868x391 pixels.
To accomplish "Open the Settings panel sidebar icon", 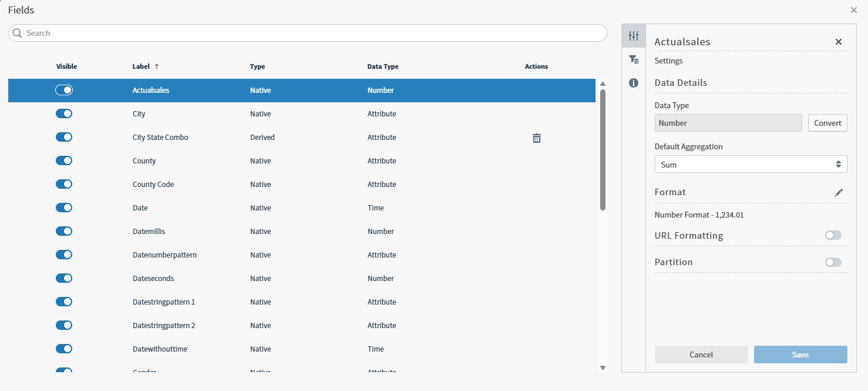I will [633, 36].
